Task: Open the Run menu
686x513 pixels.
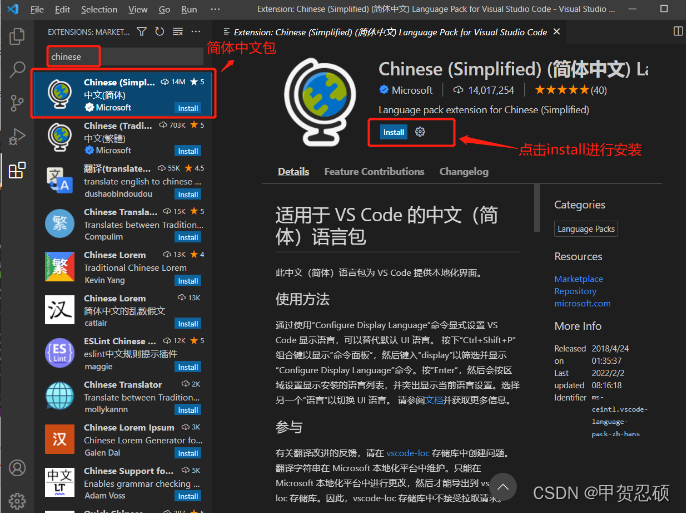Action: [189, 9]
